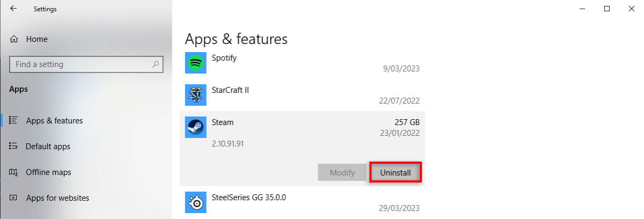The width and height of the screenshot is (644, 219).
Task: Click the Default apps icon
Action: 14,146
